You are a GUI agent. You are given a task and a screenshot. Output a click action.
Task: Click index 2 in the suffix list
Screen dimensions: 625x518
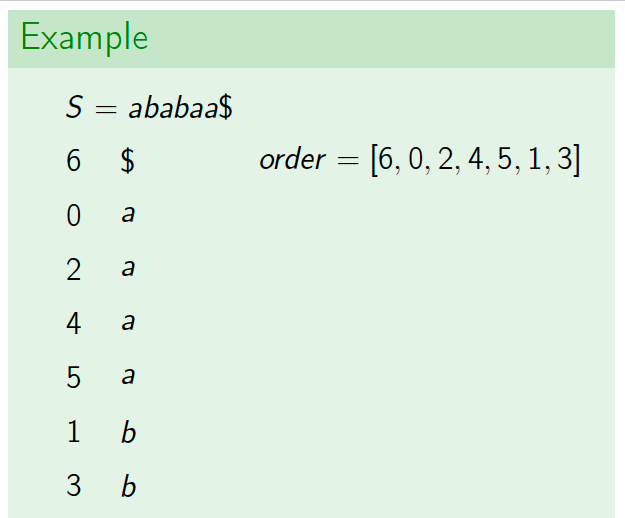coord(74,270)
